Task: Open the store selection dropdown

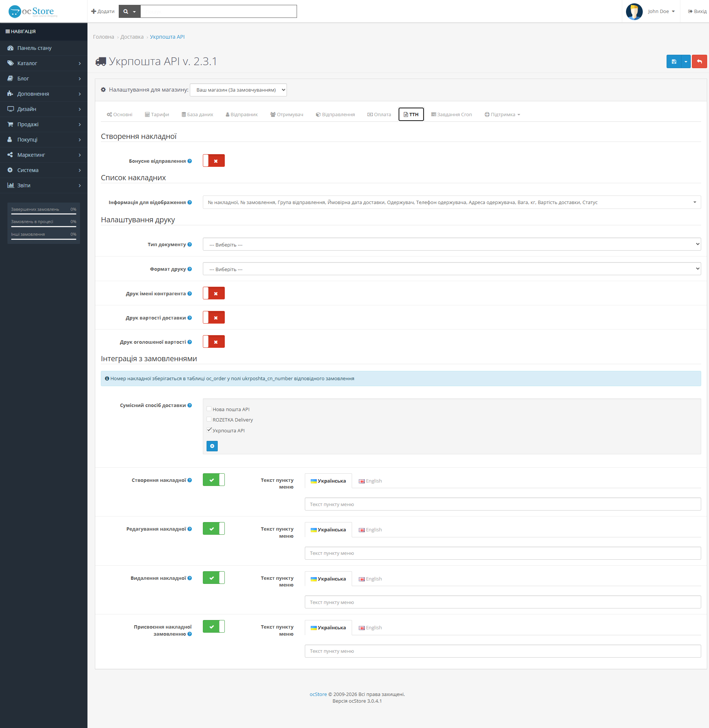Action: tap(238, 90)
